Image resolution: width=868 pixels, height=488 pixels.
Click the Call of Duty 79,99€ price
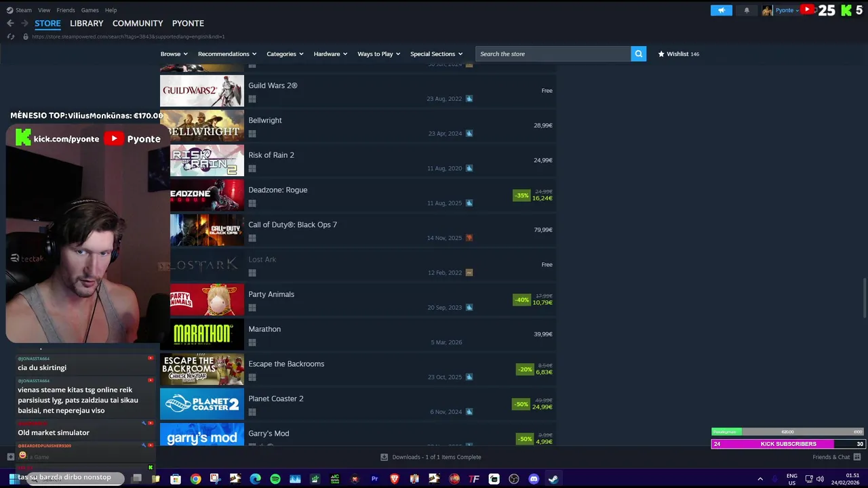[x=543, y=230]
